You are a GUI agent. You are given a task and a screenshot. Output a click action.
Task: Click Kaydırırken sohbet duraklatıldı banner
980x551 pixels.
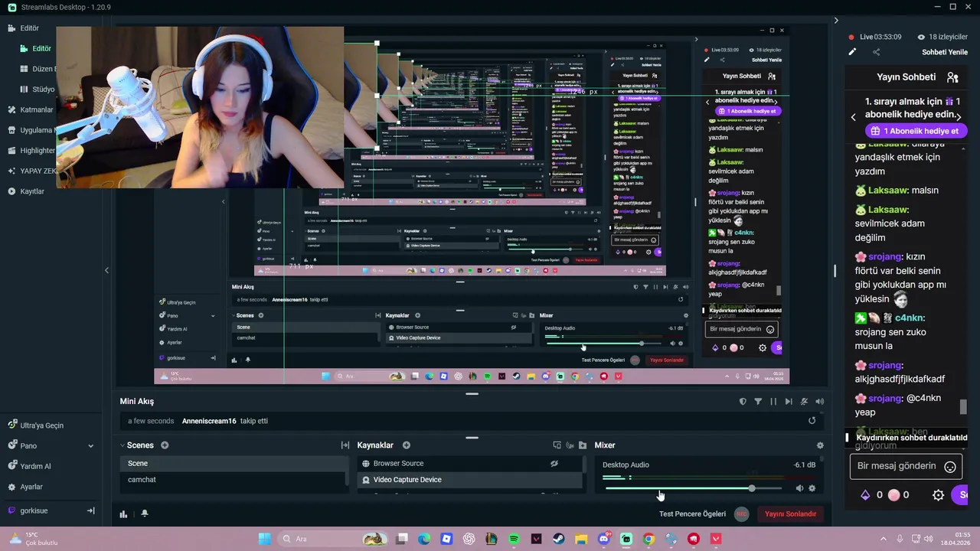[x=906, y=439]
